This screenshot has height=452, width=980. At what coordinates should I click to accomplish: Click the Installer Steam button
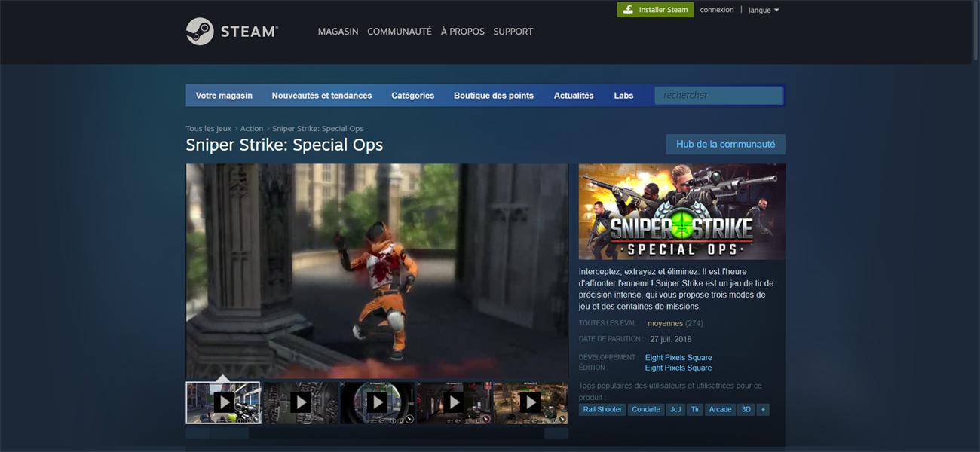tap(655, 10)
